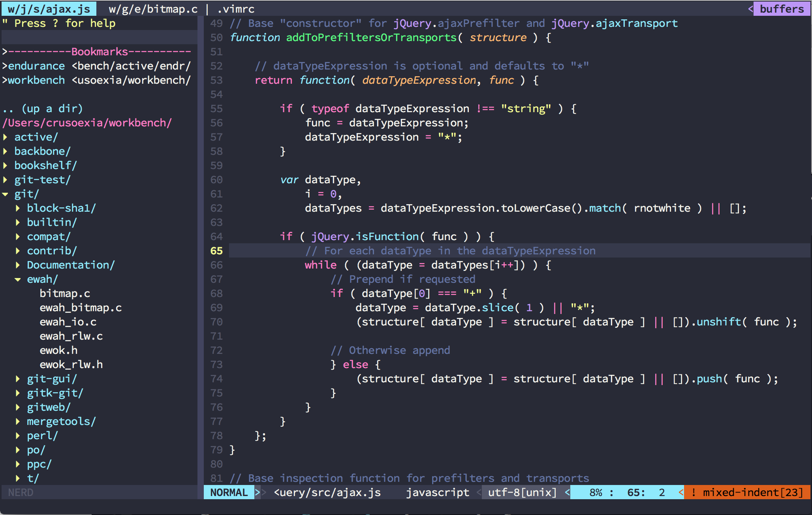The width and height of the screenshot is (812, 515).
Task: Collapse the git/ folder arrow
Action: [5, 194]
